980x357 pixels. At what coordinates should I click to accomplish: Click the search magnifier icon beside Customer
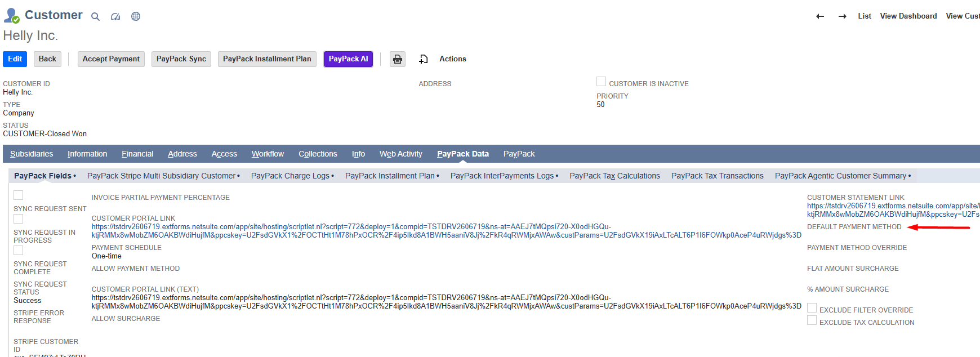[x=96, y=17]
